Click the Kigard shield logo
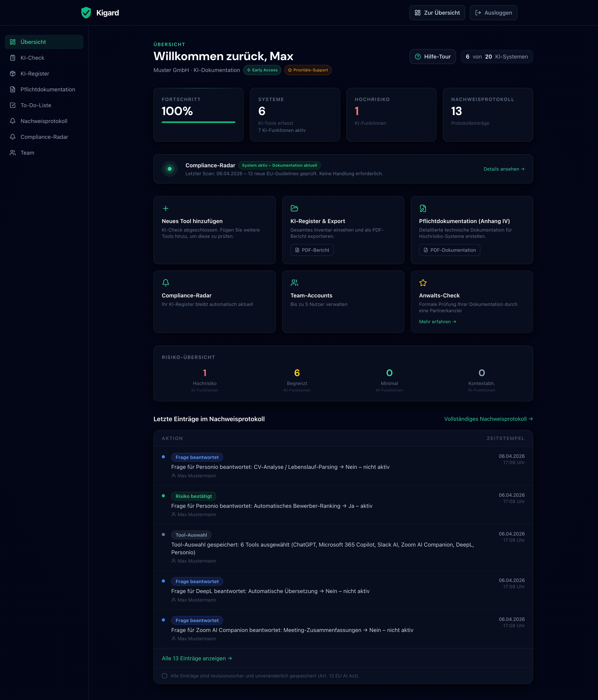This screenshot has width=598, height=700. point(86,12)
